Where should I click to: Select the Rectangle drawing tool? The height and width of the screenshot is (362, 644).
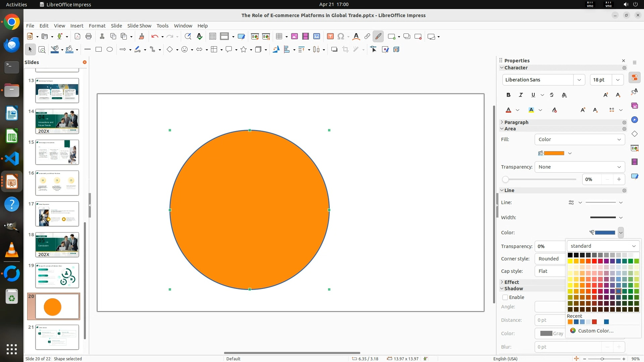99,50
